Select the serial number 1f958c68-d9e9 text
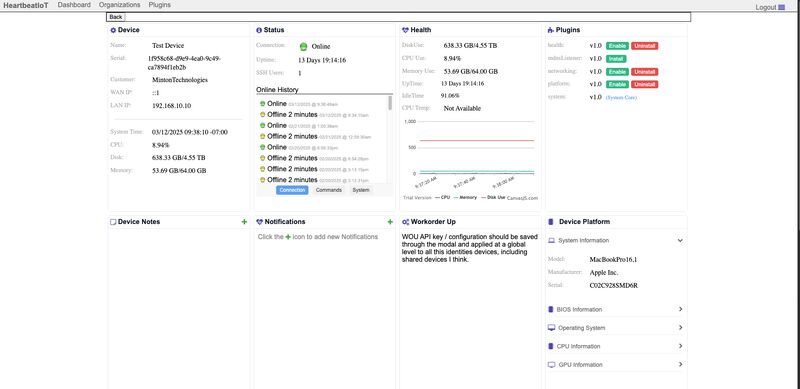The width and height of the screenshot is (800, 389). (x=184, y=63)
